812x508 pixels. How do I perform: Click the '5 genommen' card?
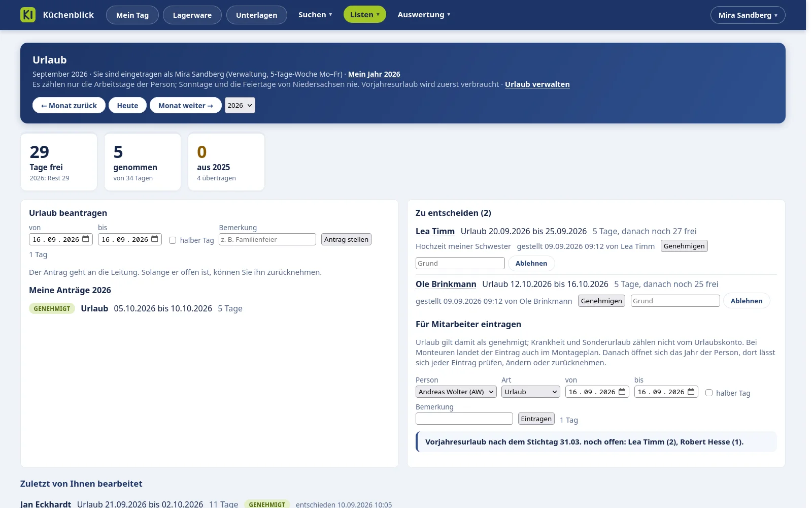click(143, 162)
